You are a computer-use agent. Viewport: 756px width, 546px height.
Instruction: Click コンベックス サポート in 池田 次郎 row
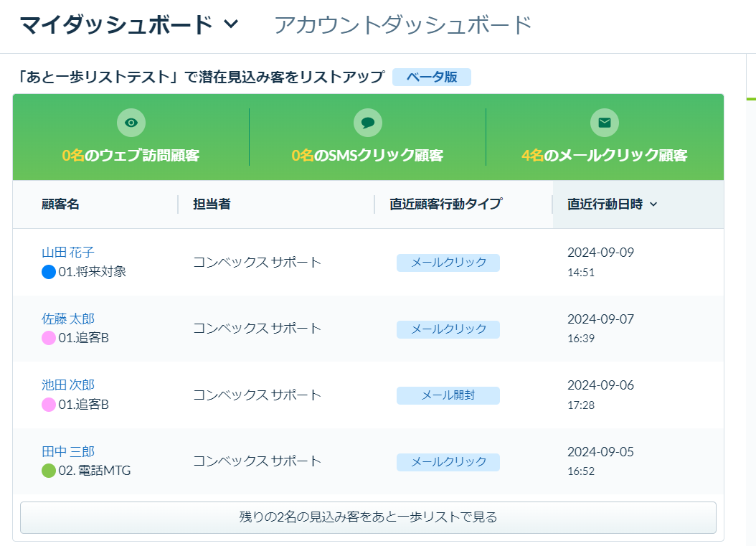[257, 395]
